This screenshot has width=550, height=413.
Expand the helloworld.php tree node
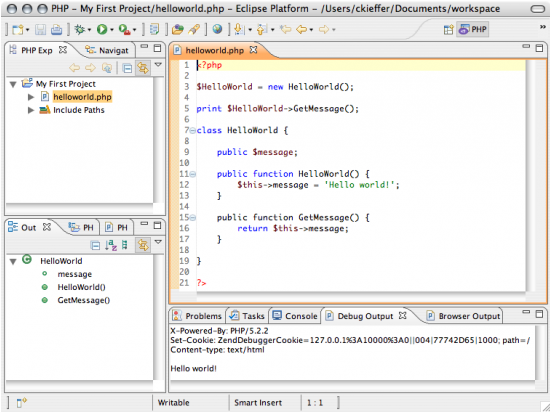[31, 97]
